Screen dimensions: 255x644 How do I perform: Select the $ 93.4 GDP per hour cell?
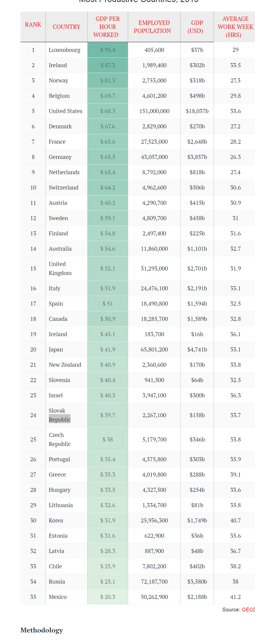(108, 50)
